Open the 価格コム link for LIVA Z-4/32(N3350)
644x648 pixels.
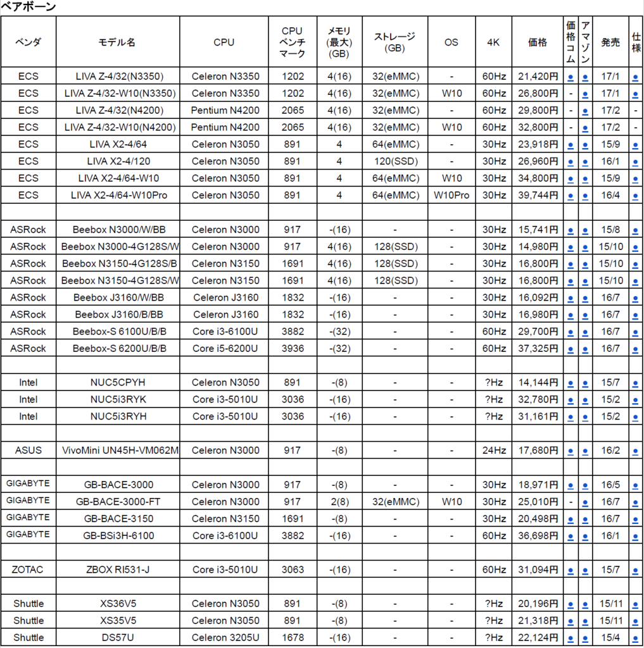click(x=571, y=77)
